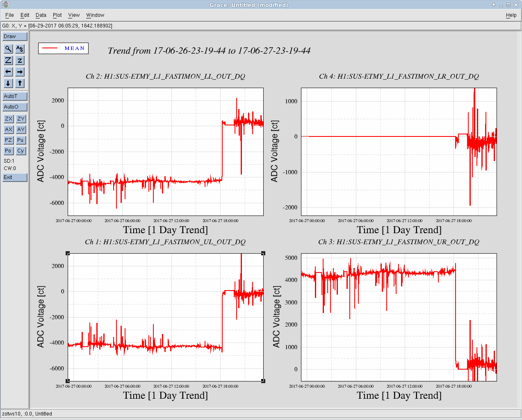The width and height of the screenshot is (522, 420).
Task: Click the 'Ch 1: H1:SUS-ETMY_L1_FASTIMON_UL_OUT_DQ' title
Action: [166, 242]
